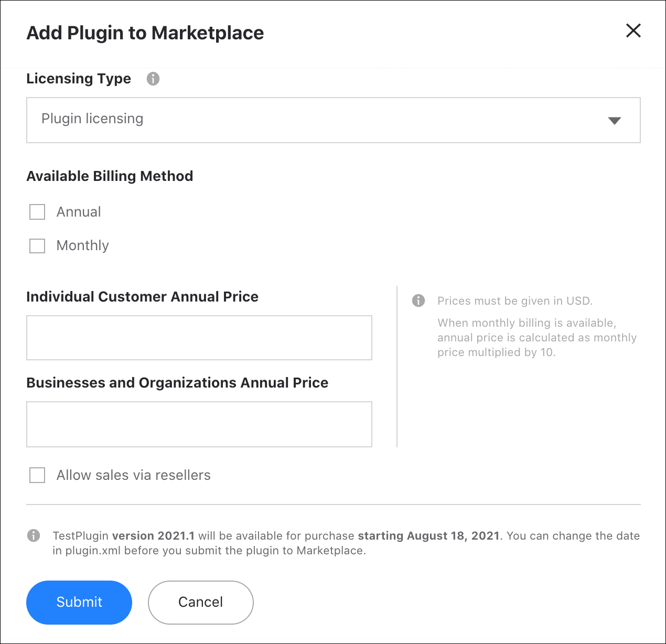Click the Cancel button

pyautogui.click(x=201, y=602)
